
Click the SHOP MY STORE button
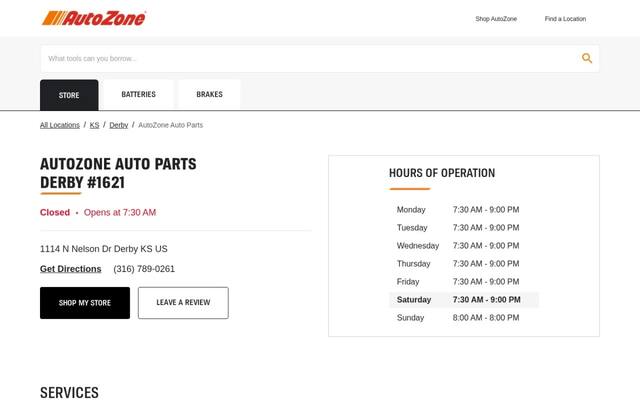tap(85, 303)
